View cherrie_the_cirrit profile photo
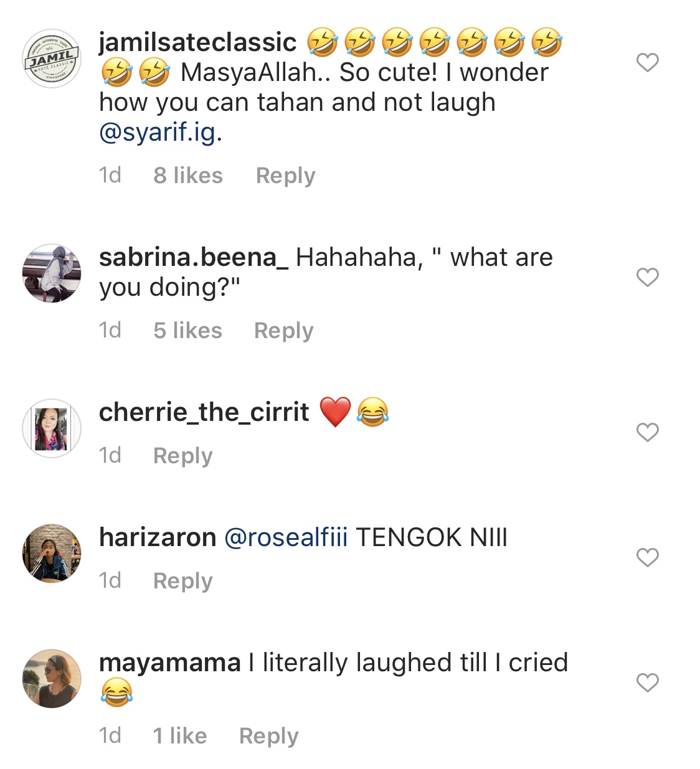The height and width of the screenshot is (769, 700). 52,428
